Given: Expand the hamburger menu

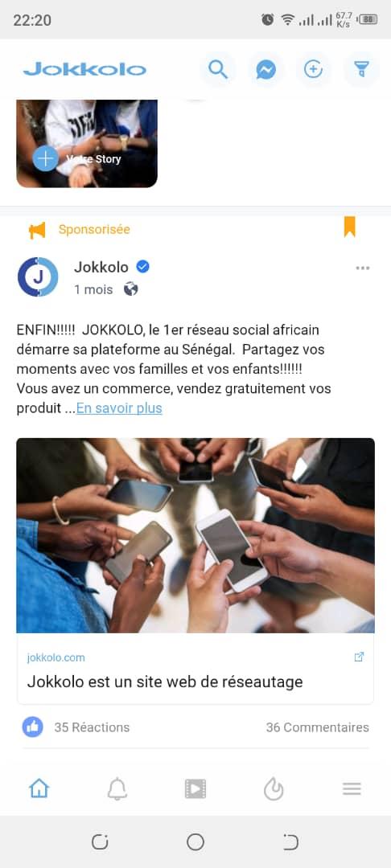Looking at the screenshot, I should coord(352,789).
